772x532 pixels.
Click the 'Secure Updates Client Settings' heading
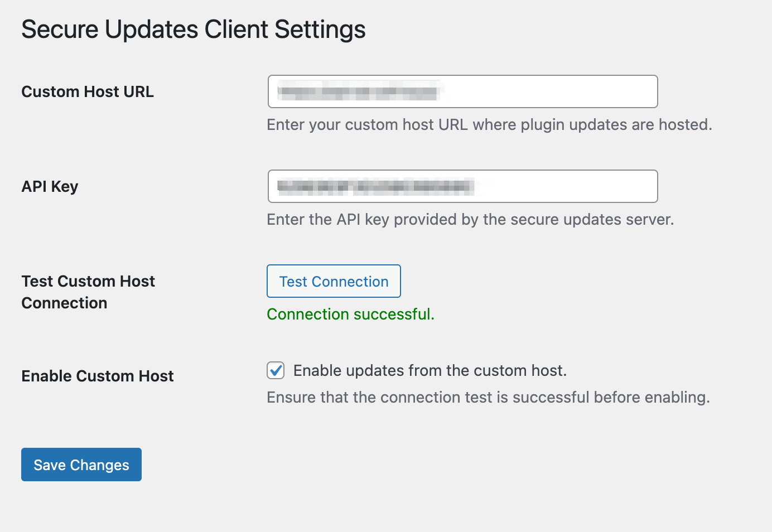click(194, 30)
